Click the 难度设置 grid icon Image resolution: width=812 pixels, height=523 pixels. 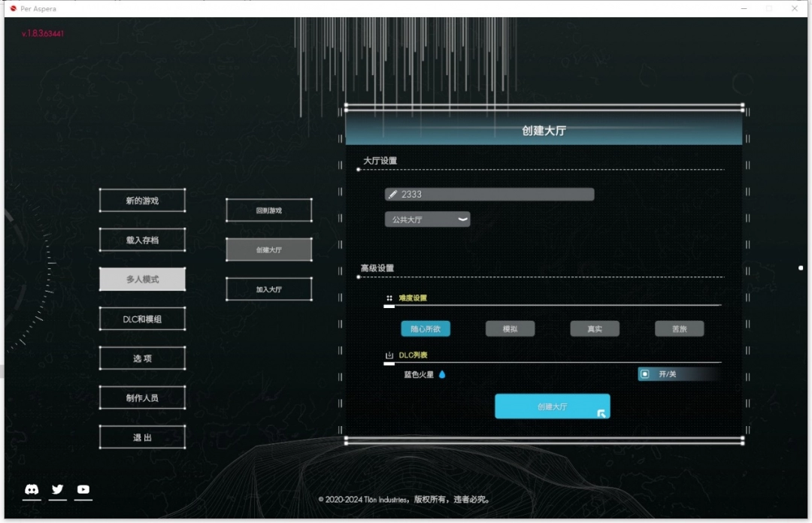pos(389,298)
